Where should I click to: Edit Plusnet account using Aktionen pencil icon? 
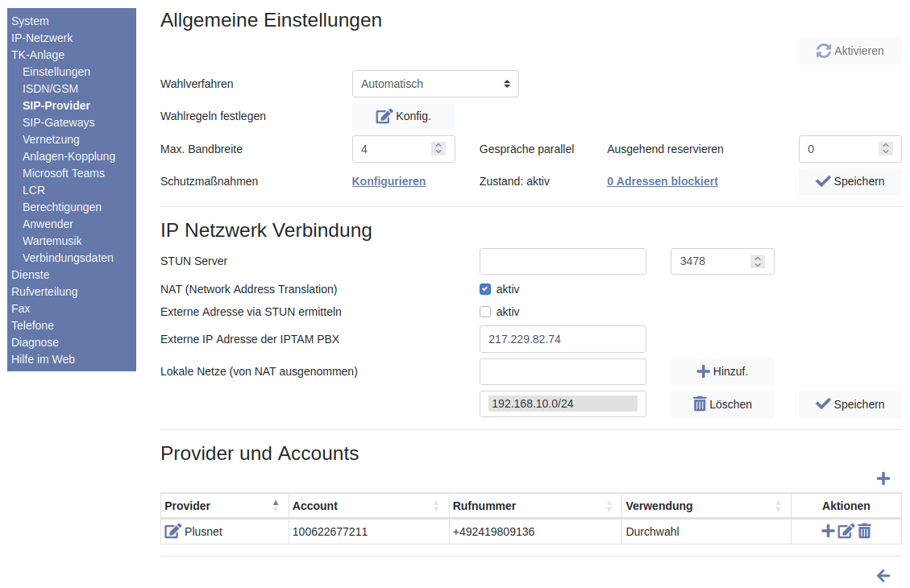click(846, 531)
